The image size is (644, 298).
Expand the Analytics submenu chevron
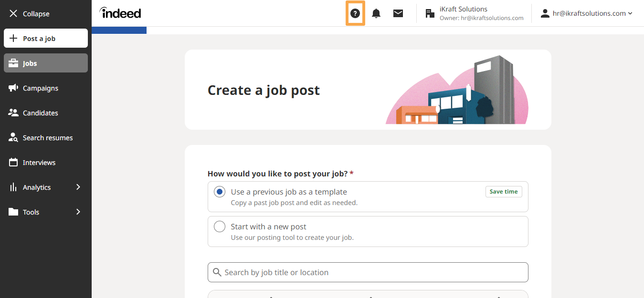point(78,187)
